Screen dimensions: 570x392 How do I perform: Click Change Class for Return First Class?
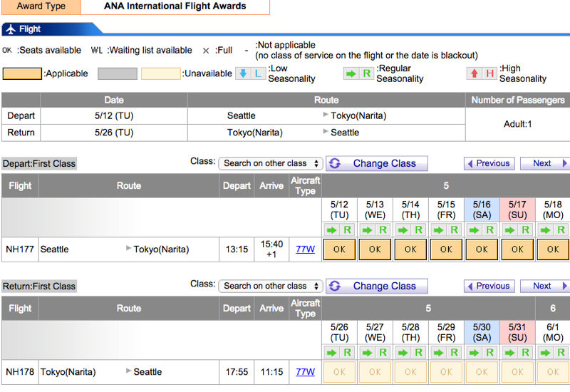(377, 287)
